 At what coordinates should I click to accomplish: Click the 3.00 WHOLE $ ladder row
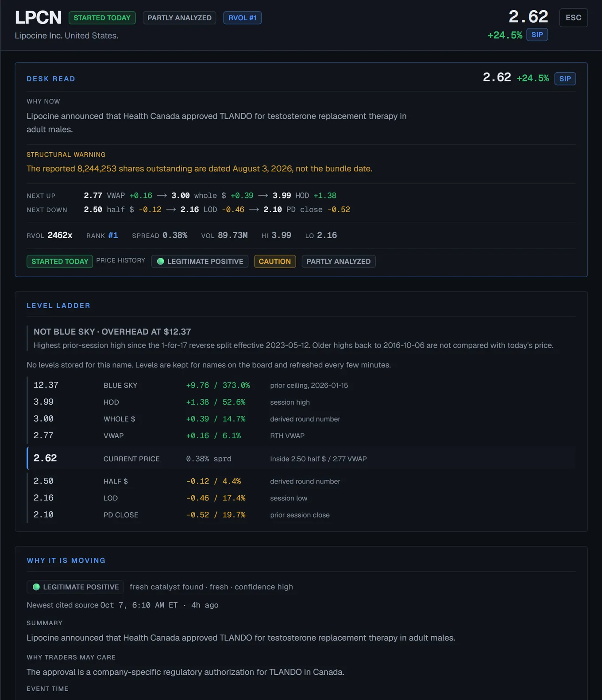coord(301,419)
